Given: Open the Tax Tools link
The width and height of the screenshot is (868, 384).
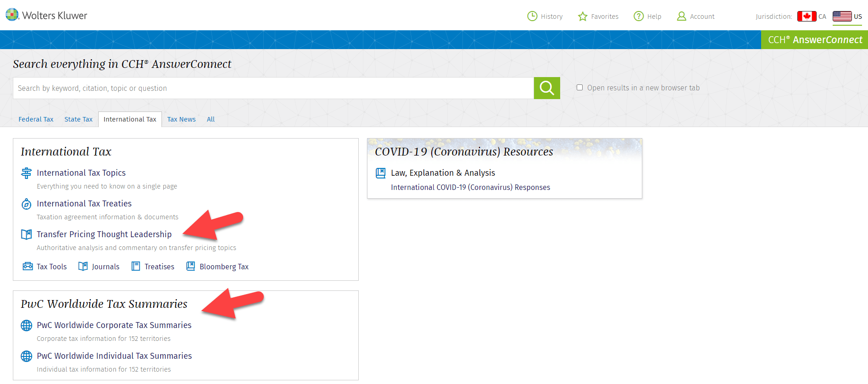Looking at the screenshot, I should 51,267.
